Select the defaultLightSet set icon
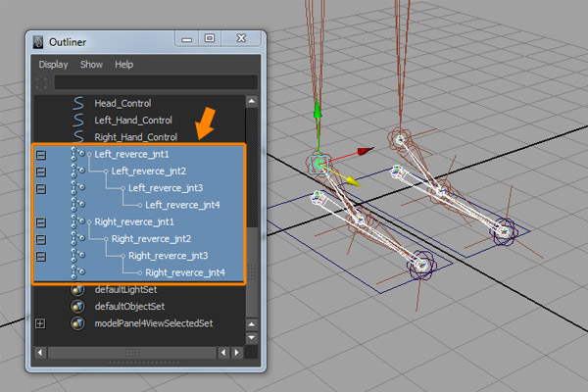 [x=78, y=290]
